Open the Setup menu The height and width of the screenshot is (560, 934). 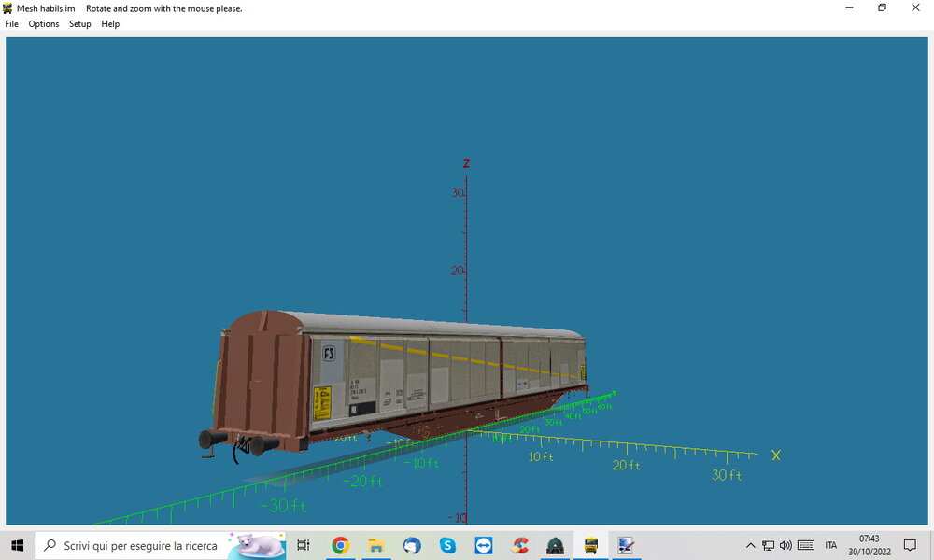coord(79,24)
